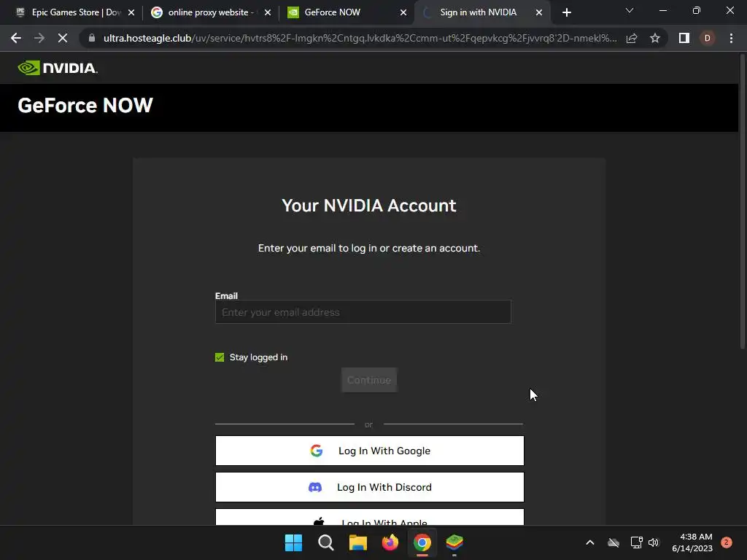Open the notifications badge showing 2
The height and width of the screenshot is (560, 747).
(x=727, y=542)
